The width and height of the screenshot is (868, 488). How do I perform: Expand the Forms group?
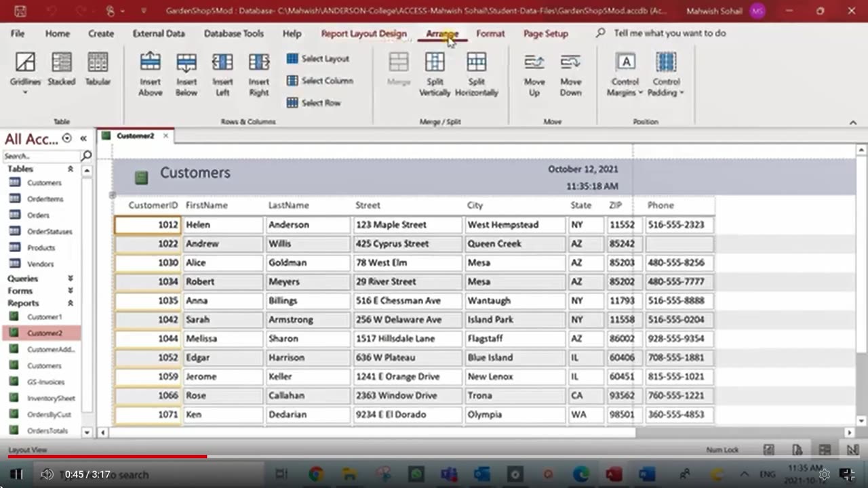[x=70, y=291]
